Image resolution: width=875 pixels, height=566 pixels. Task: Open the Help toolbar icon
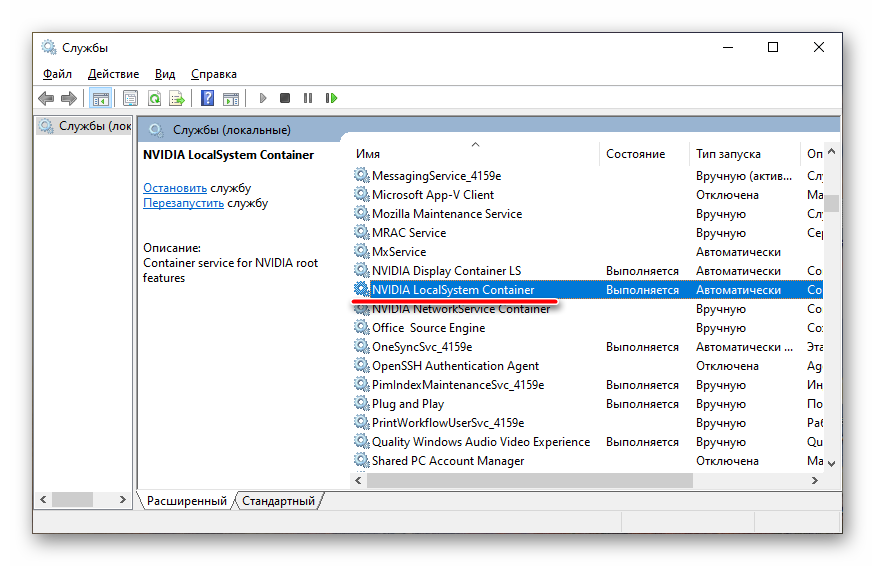(x=207, y=98)
